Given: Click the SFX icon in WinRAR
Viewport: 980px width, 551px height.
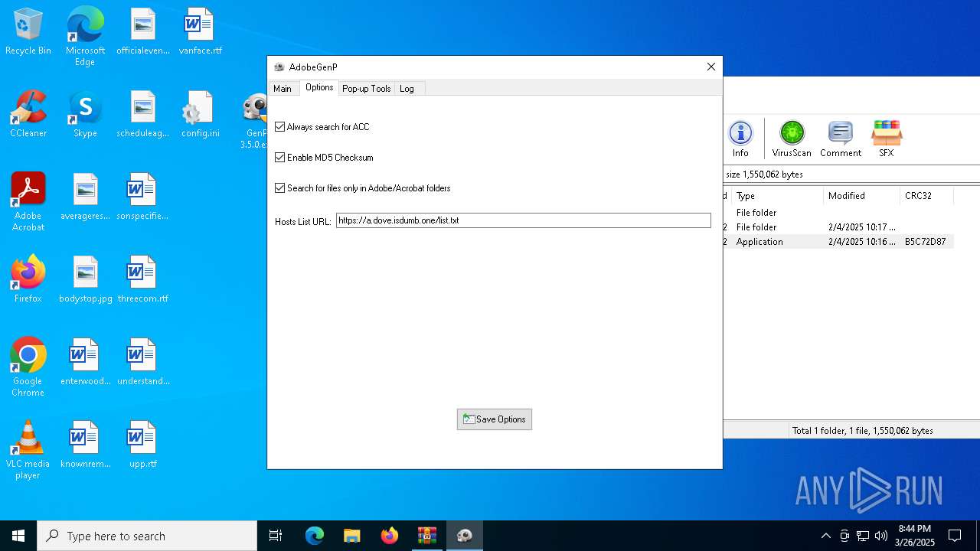Looking at the screenshot, I should 886,139.
